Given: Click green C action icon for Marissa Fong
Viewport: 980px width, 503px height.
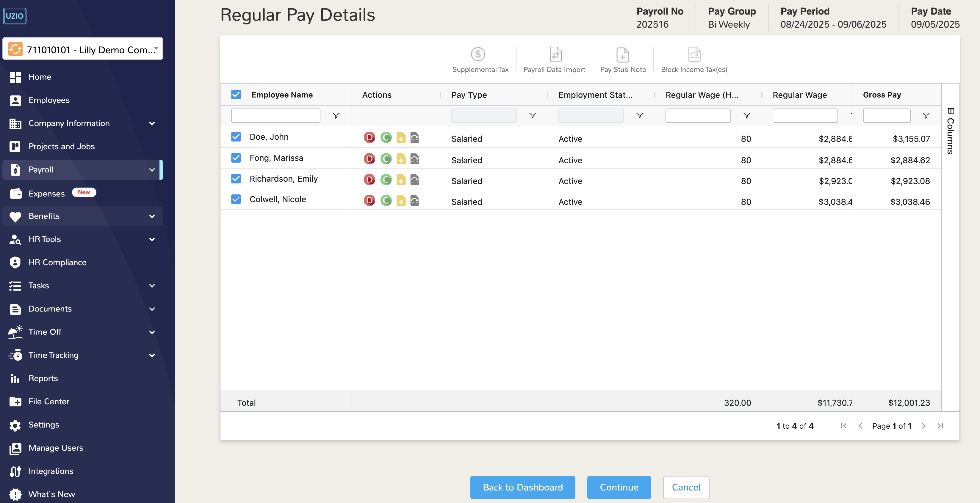Looking at the screenshot, I should tap(386, 159).
